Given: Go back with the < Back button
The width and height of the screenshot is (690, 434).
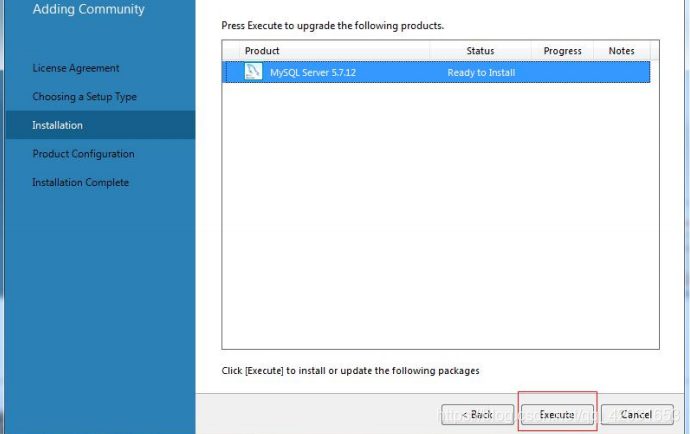Looking at the screenshot, I should tap(477, 414).
